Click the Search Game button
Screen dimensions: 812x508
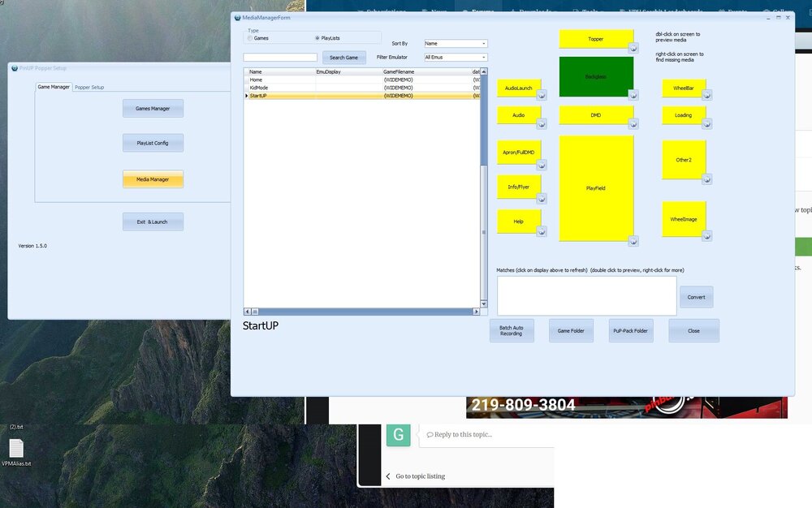pos(343,58)
